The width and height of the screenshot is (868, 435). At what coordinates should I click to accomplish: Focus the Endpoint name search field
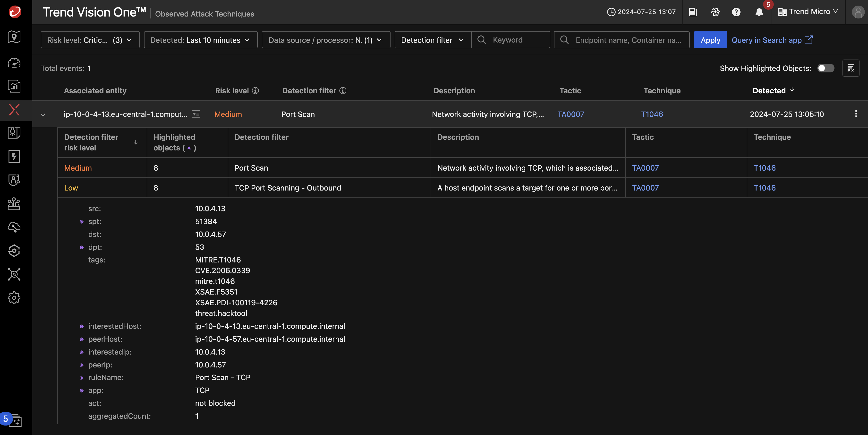coord(622,40)
